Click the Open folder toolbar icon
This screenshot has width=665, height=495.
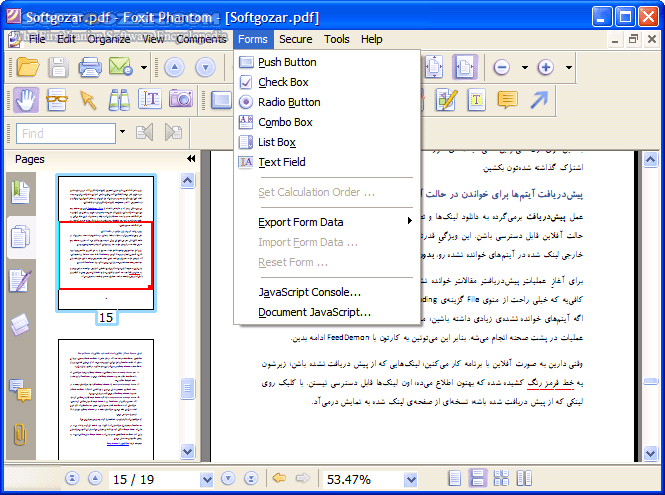(28, 67)
